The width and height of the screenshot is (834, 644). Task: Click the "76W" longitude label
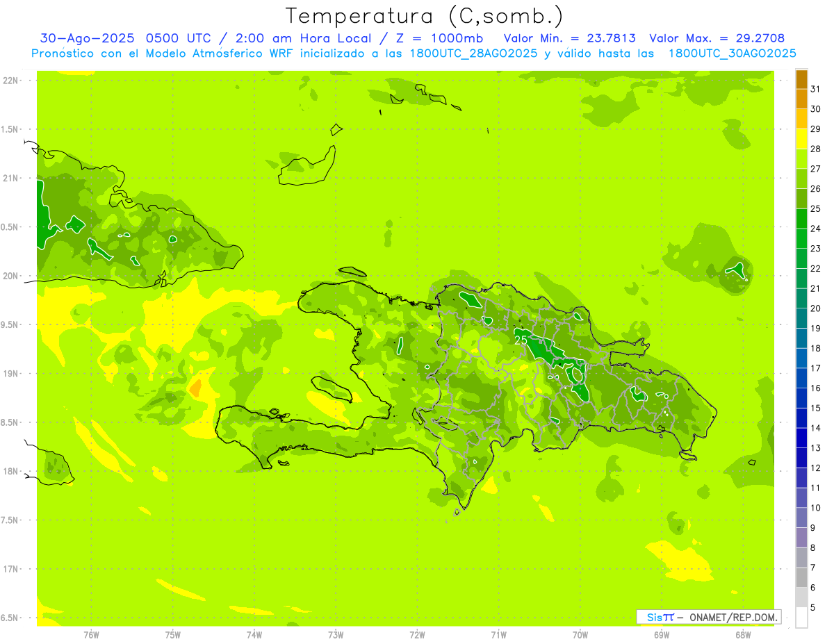[x=91, y=635]
